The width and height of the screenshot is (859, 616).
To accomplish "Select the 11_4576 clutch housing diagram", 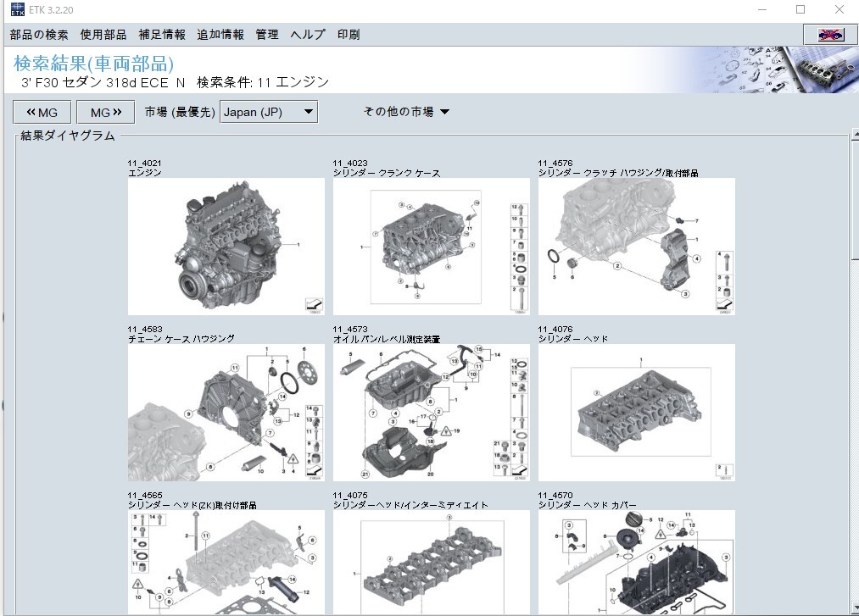I will click(x=636, y=246).
